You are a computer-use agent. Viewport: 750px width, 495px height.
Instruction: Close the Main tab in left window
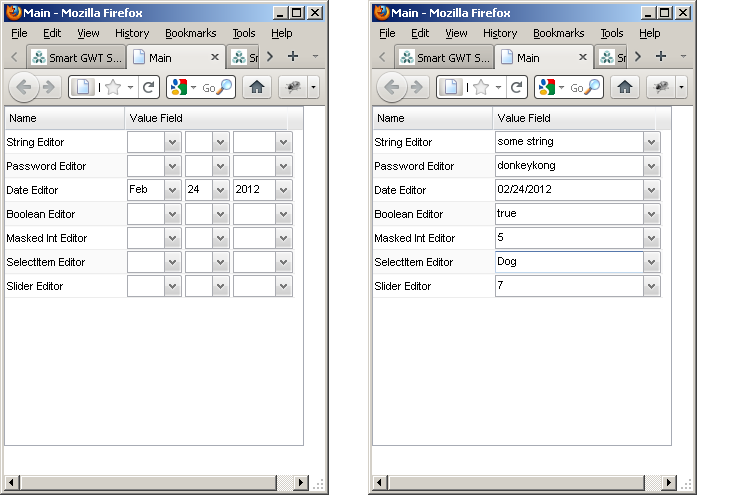214,57
